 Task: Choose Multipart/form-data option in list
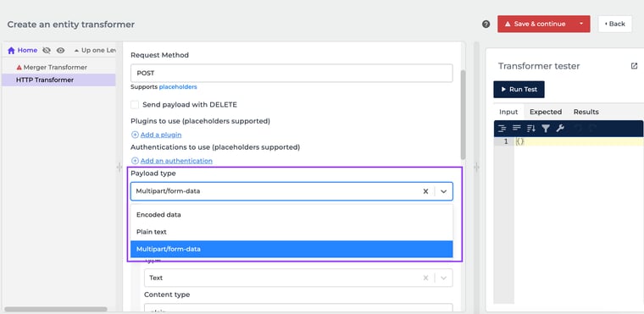[x=291, y=249]
